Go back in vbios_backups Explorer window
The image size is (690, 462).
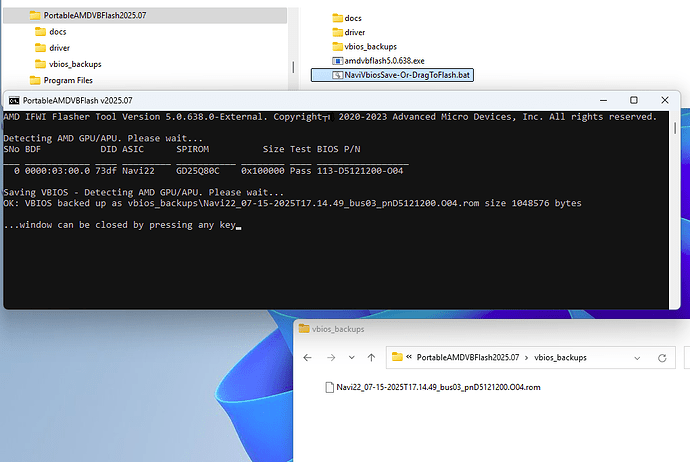click(x=308, y=358)
